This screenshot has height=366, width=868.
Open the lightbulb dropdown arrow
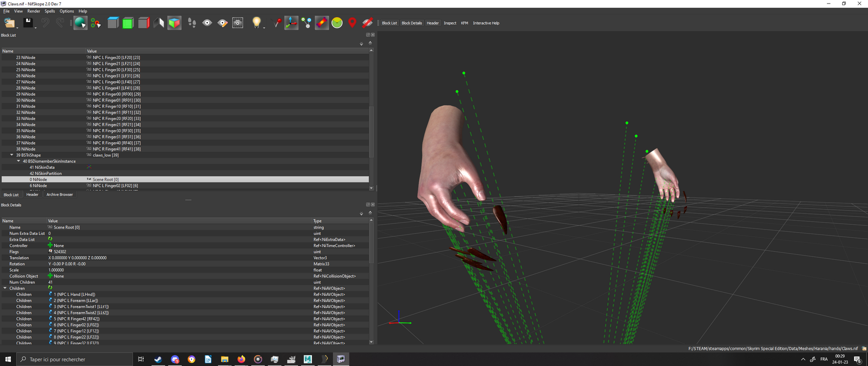coord(264,27)
